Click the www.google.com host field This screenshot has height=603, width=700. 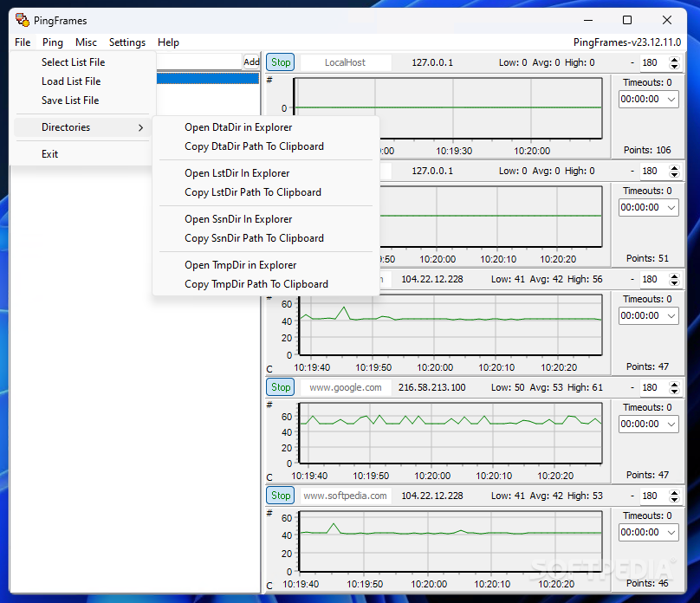[346, 387]
